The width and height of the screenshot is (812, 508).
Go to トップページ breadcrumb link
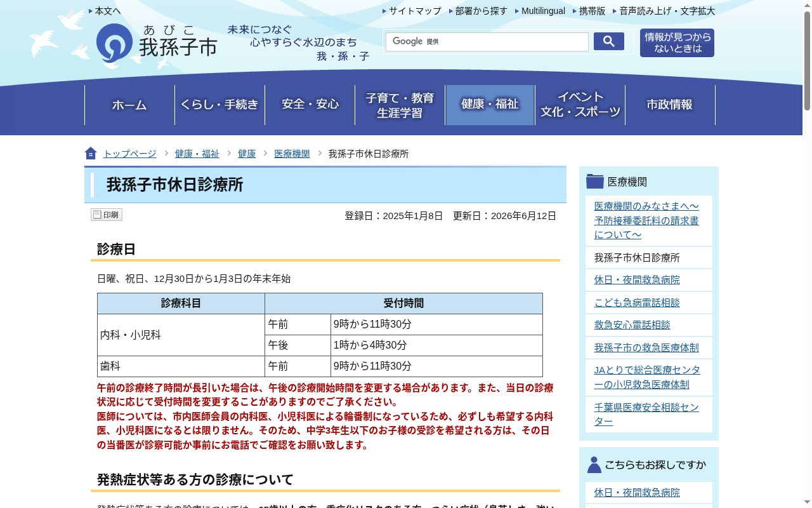click(x=129, y=154)
